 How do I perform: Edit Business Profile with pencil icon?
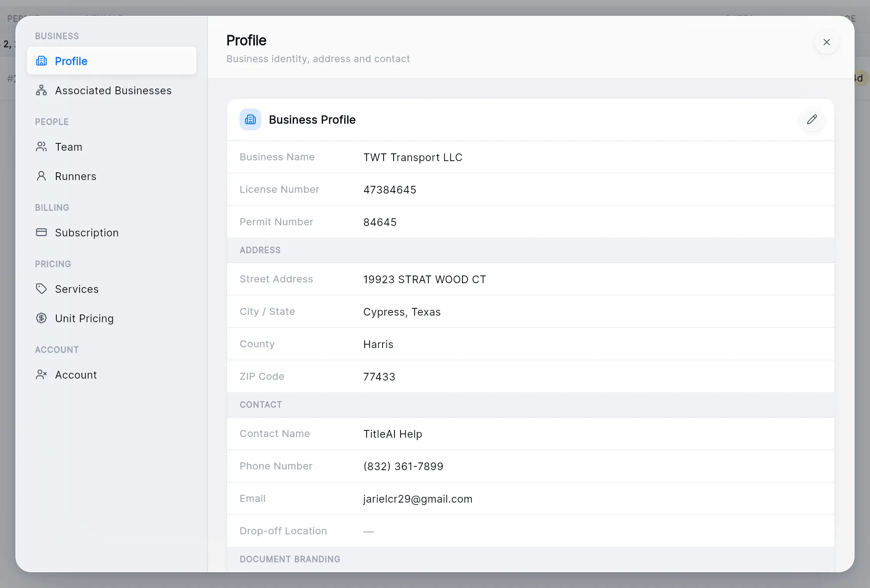coord(812,119)
